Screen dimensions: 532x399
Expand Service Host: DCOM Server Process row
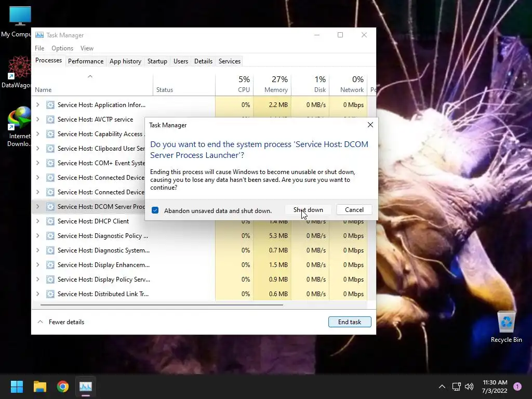pos(37,207)
